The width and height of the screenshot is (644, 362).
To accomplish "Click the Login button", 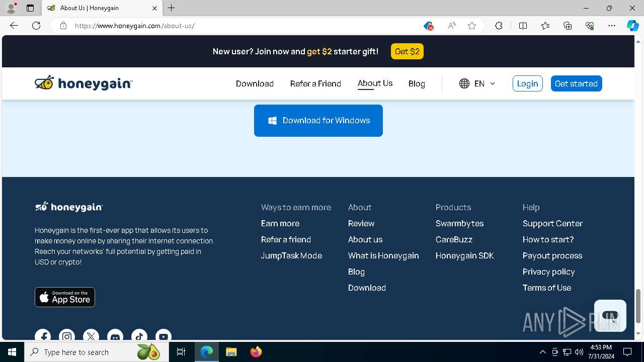I will (527, 83).
